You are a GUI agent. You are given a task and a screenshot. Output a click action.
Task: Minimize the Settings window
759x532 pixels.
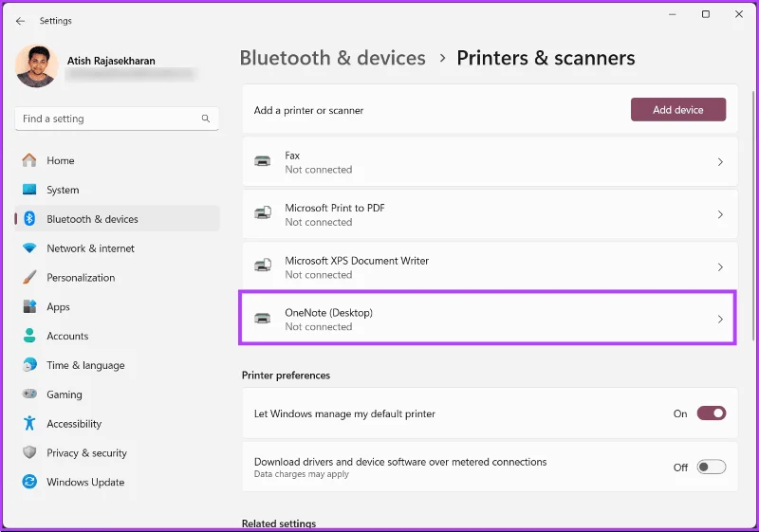click(x=673, y=14)
